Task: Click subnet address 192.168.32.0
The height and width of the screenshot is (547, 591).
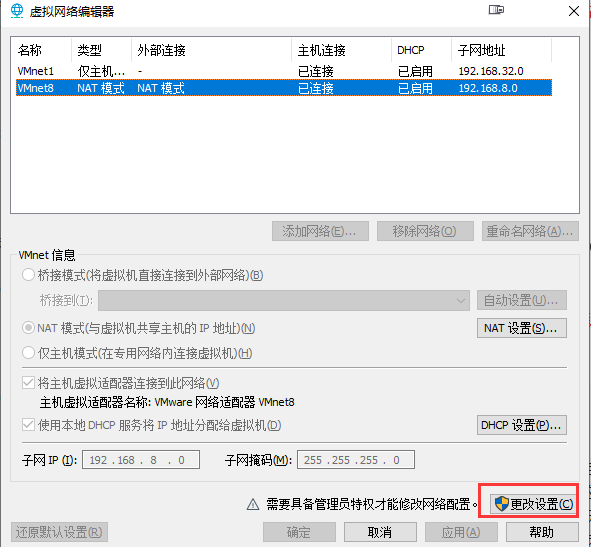Action: (491, 71)
